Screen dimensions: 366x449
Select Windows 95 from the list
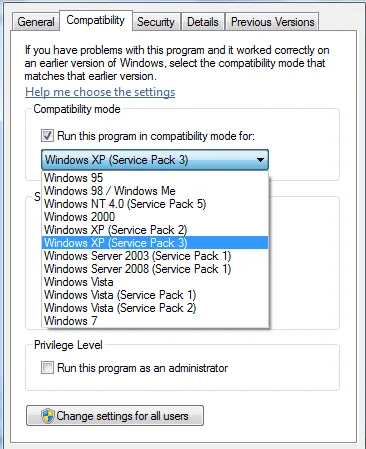pyautogui.click(x=155, y=178)
